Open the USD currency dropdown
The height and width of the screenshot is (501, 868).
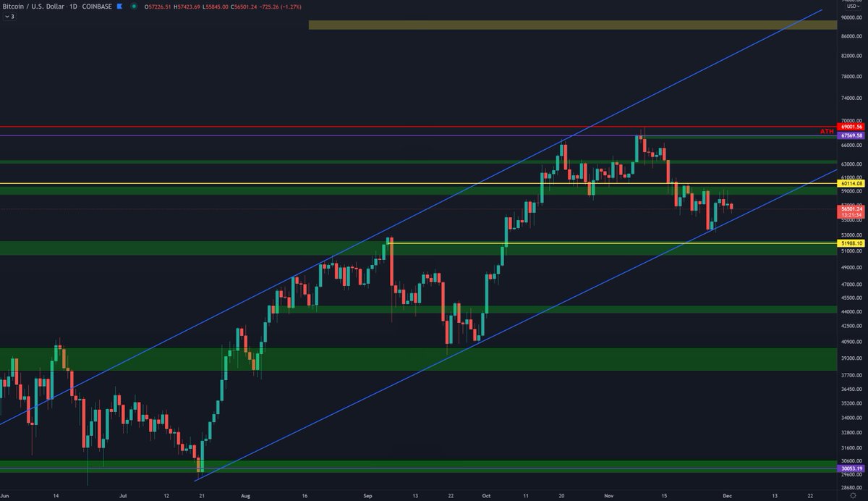coord(852,6)
